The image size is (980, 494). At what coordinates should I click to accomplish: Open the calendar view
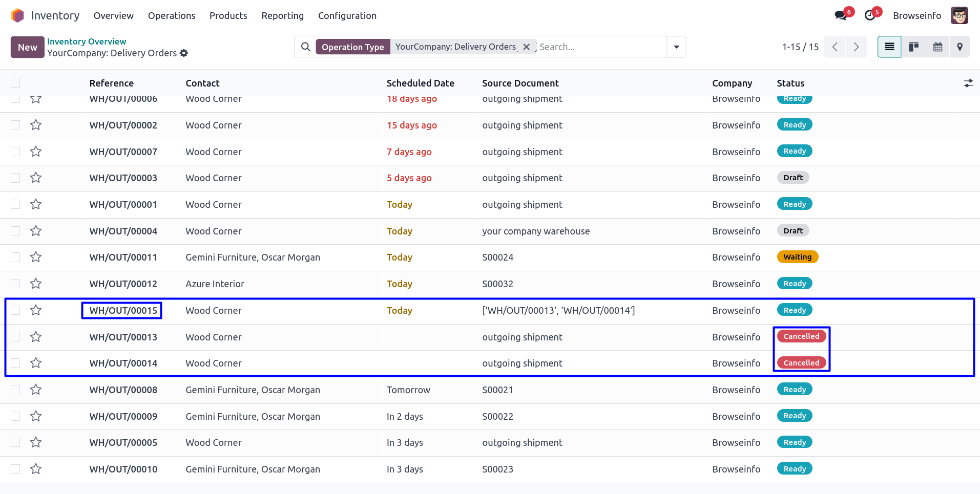(x=937, y=47)
